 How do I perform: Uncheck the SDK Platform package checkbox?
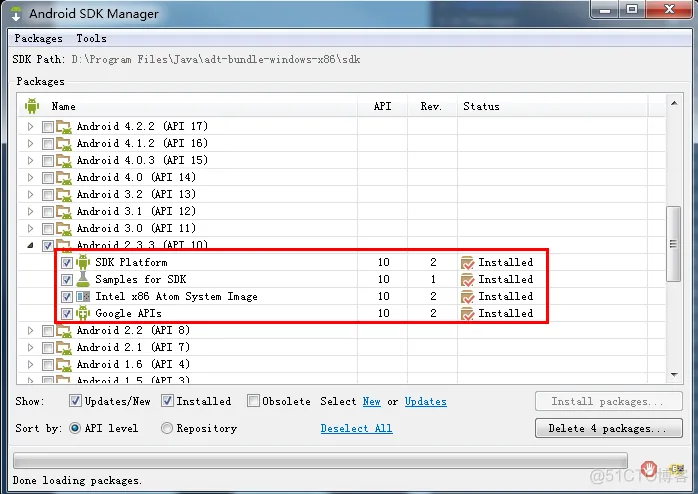click(x=67, y=263)
